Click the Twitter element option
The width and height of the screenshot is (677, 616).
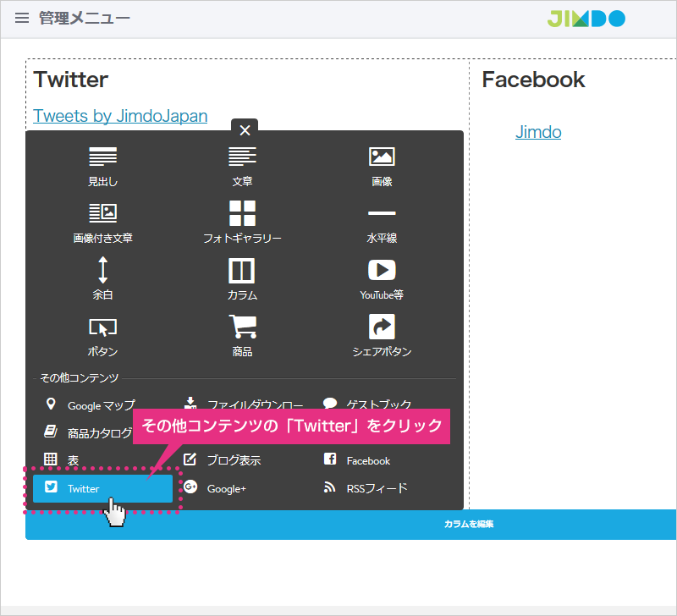tap(102, 489)
